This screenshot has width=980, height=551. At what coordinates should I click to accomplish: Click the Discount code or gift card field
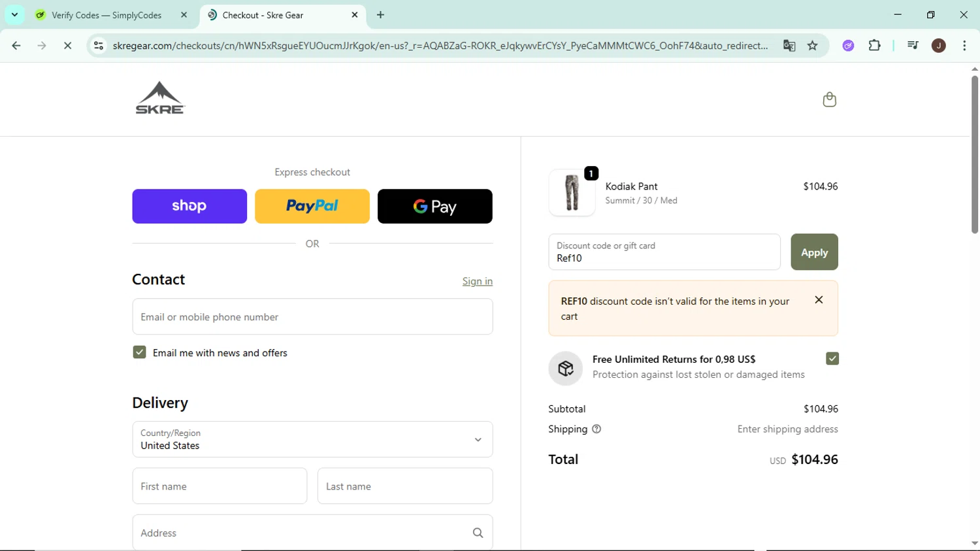664,252
